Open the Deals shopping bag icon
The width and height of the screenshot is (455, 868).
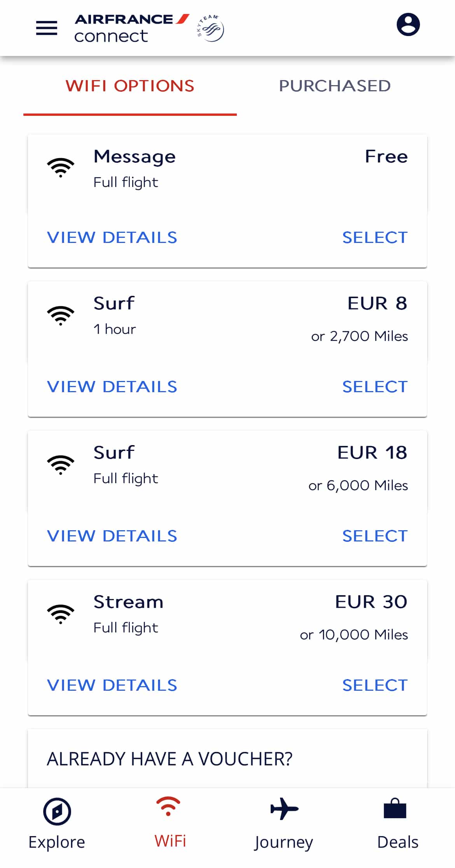(395, 809)
